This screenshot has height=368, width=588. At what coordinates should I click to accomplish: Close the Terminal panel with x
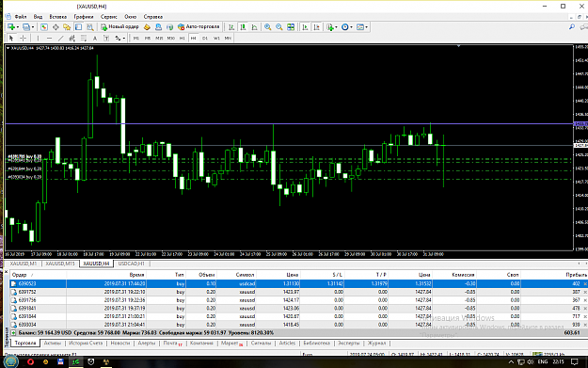[6, 271]
